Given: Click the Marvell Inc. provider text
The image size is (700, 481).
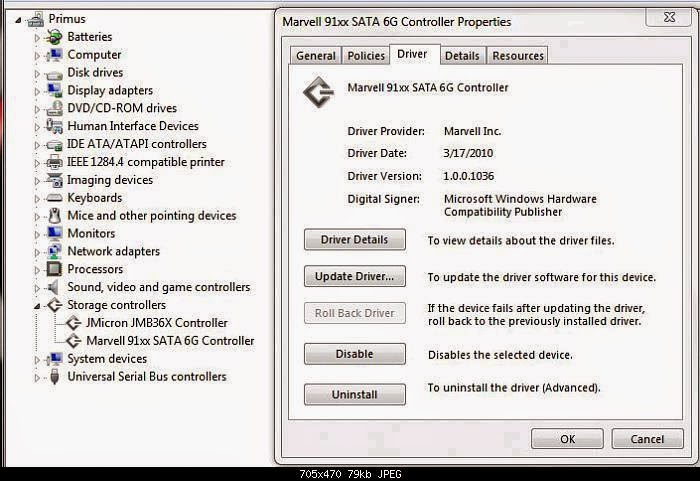Looking at the screenshot, I should [472, 131].
